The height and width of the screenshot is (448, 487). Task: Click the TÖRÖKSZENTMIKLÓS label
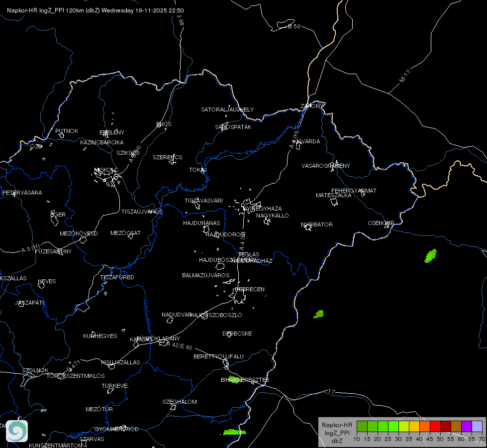click(76, 376)
